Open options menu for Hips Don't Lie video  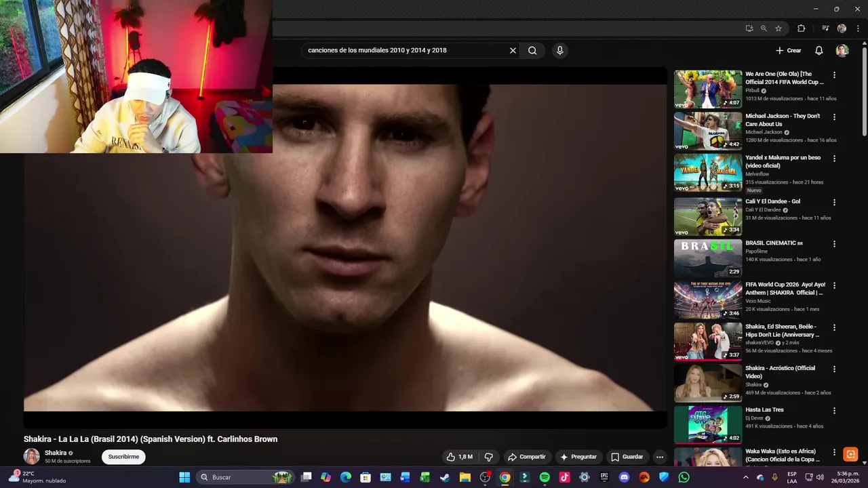(834, 327)
